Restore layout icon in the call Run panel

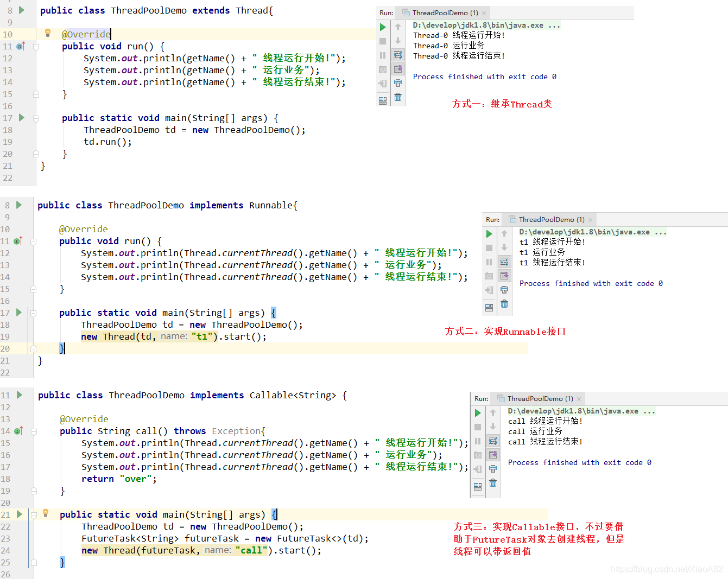[478, 487]
